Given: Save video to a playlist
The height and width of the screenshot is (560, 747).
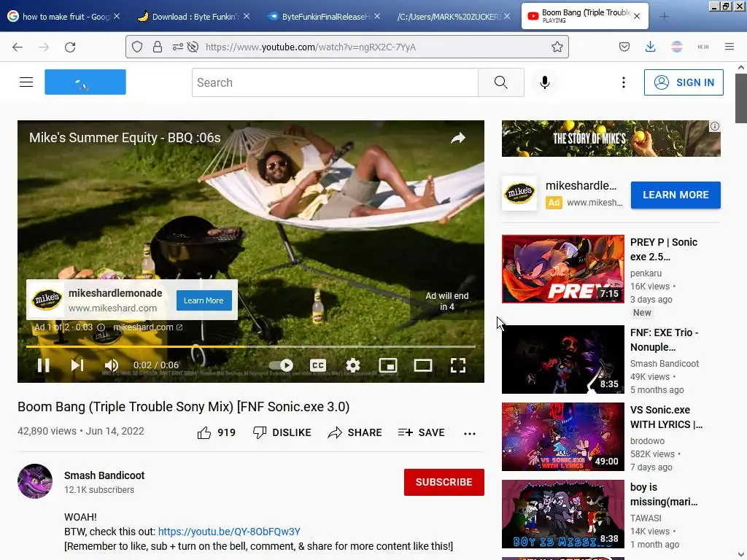Looking at the screenshot, I should point(421,432).
